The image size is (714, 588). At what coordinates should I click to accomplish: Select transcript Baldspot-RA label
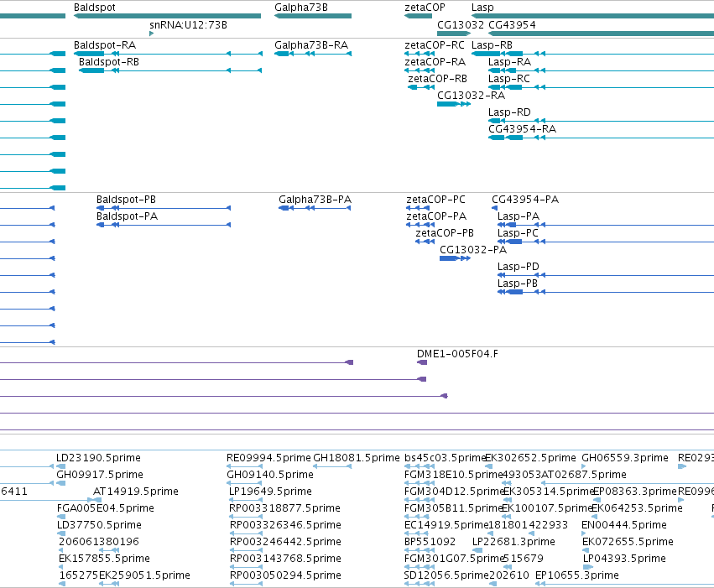(x=105, y=45)
